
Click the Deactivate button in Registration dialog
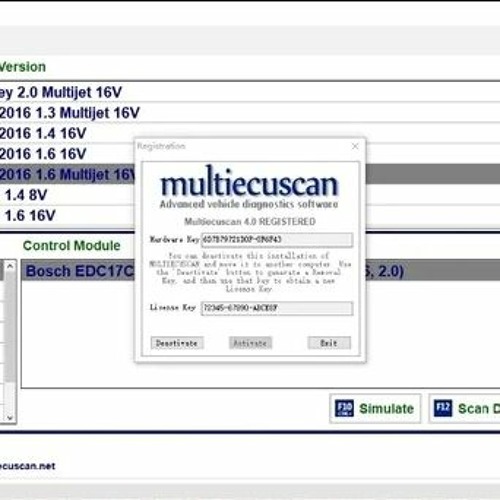click(177, 343)
